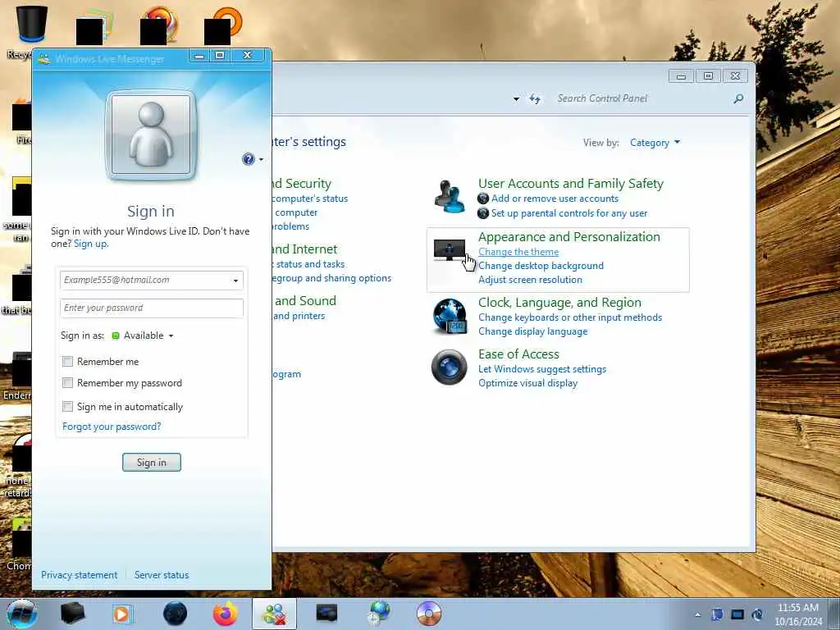Viewport: 840px width, 630px height.
Task: Click Change keyboards or other input methods
Action: coord(570,317)
